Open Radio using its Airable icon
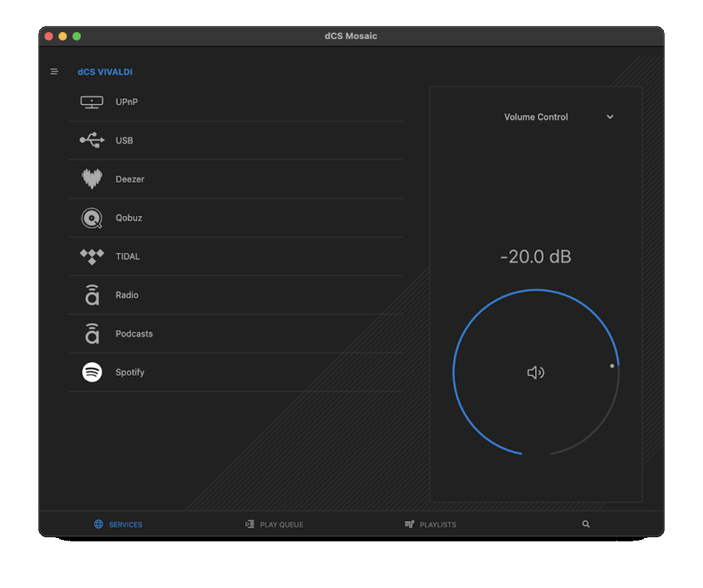 [x=92, y=295]
